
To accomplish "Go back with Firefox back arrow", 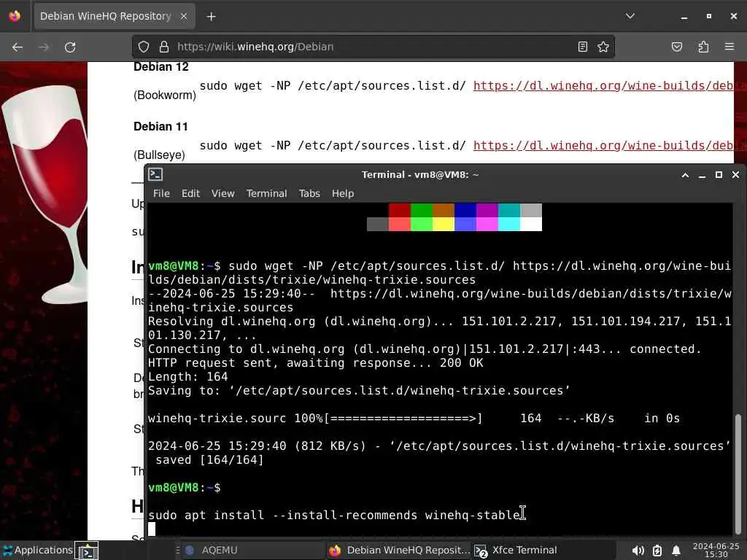I will [18, 47].
